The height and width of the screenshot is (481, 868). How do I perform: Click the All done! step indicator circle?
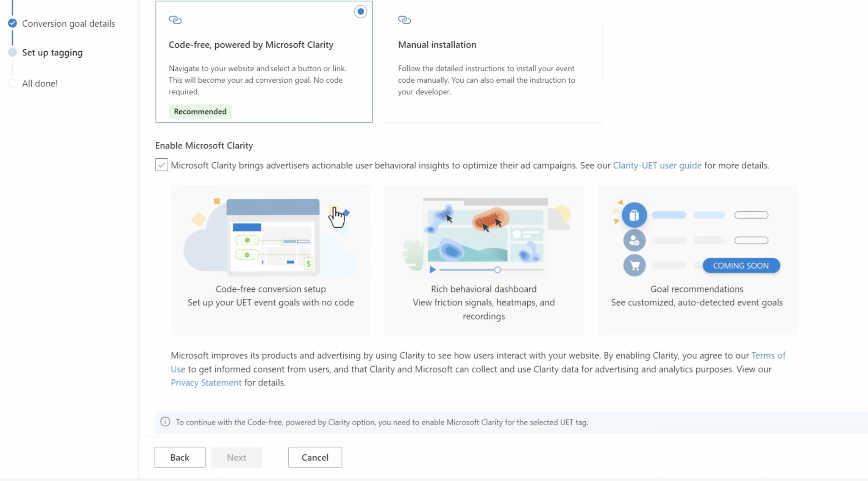pyautogui.click(x=12, y=83)
